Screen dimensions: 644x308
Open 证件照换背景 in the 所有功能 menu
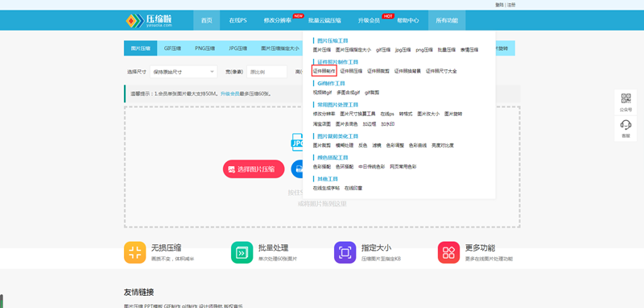[407, 71]
